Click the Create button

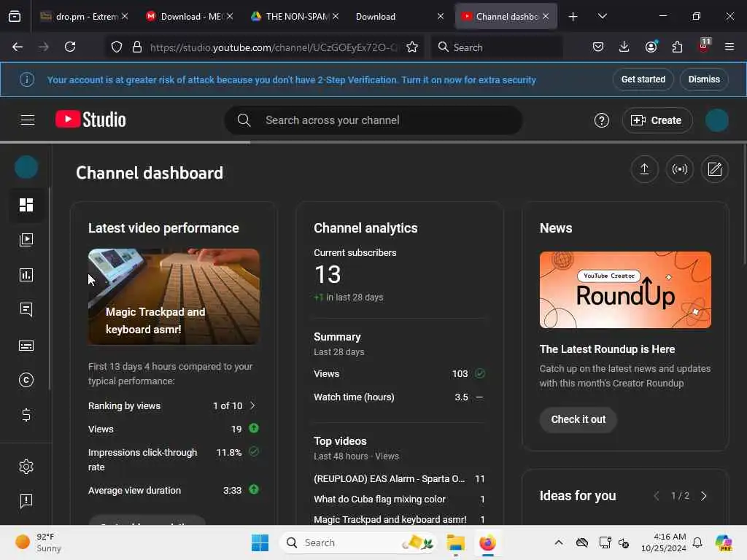tap(657, 120)
